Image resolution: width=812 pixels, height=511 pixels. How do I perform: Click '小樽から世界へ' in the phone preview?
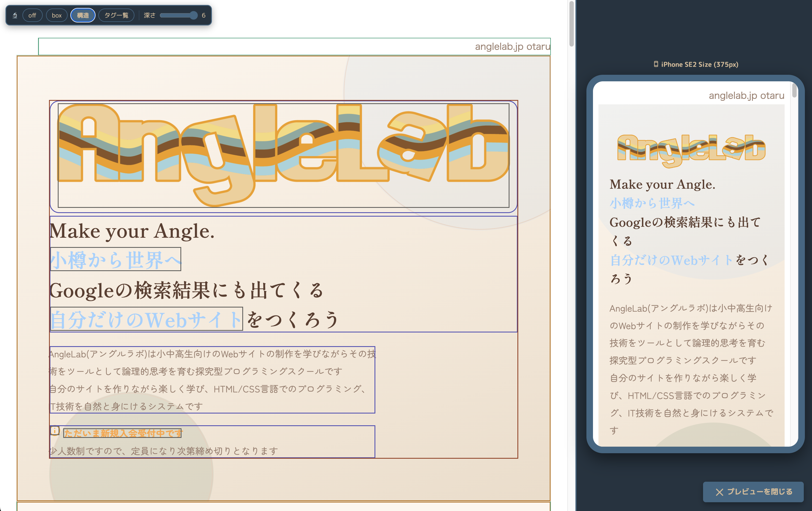click(x=652, y=203)
